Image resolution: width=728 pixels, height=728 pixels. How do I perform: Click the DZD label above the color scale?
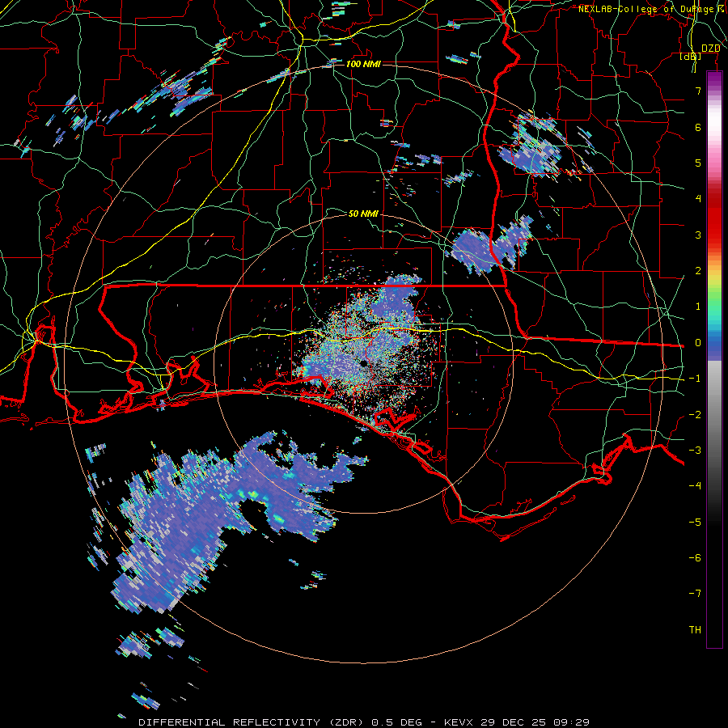coord(710,49)
